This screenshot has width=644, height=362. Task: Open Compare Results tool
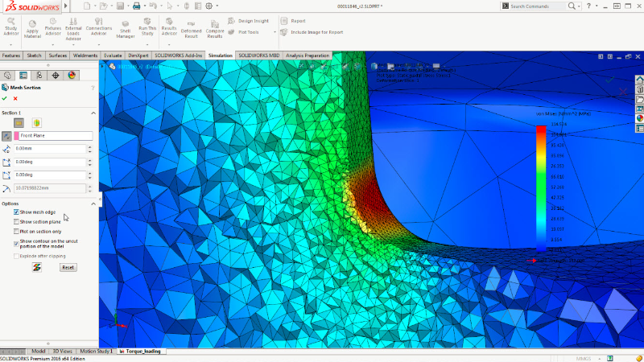point(215,25)
